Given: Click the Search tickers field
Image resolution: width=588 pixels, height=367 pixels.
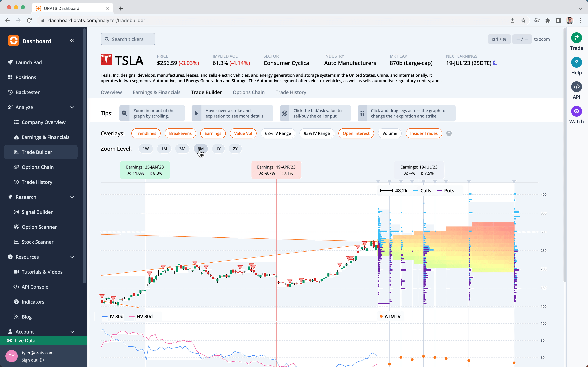Looking at the screenshot, I should 128,39.
